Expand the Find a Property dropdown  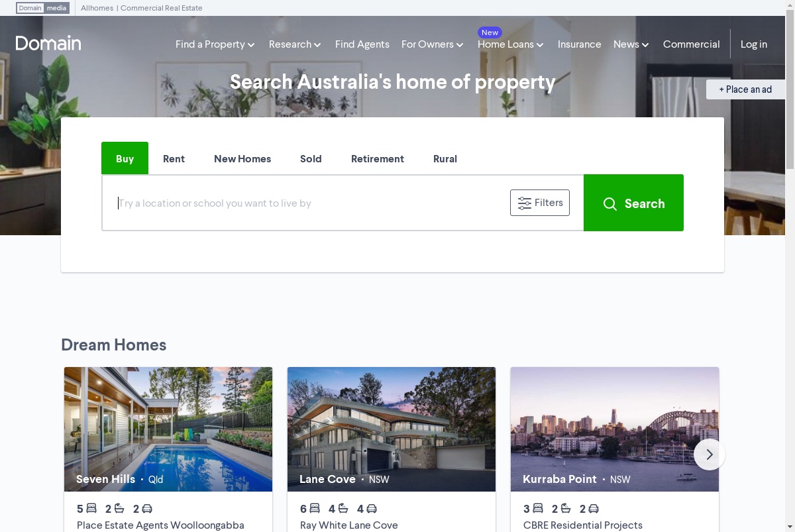pyautogui.click(x=215, y=44)
